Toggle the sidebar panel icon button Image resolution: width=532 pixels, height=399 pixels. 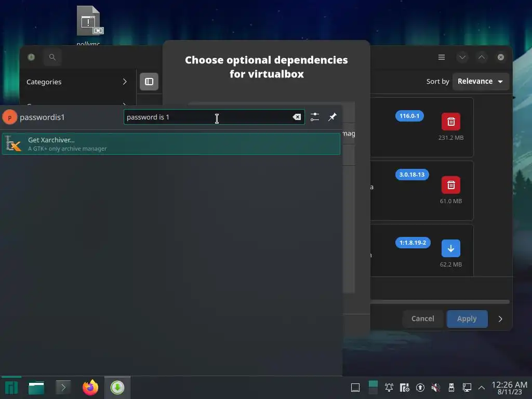tap(149, 82)
